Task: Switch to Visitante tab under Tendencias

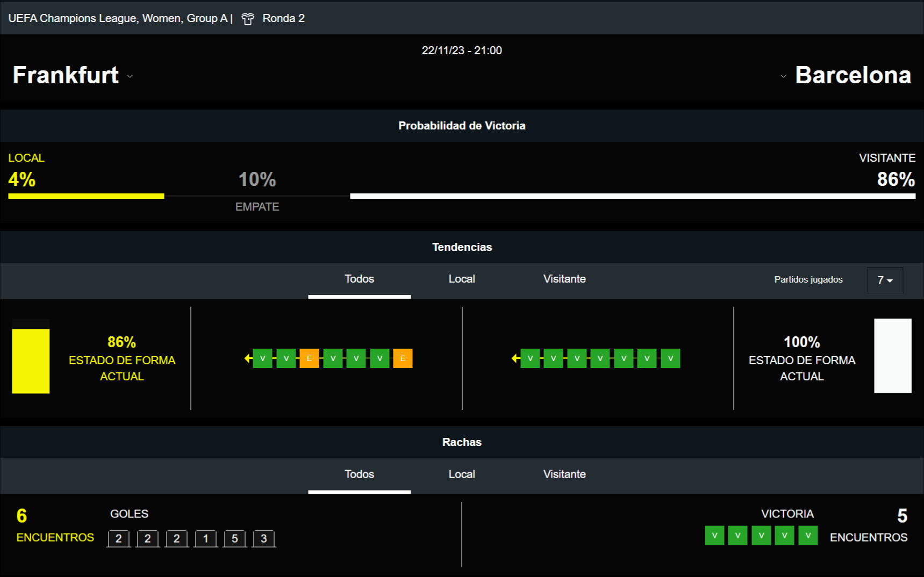Action: tap(564, 279)
